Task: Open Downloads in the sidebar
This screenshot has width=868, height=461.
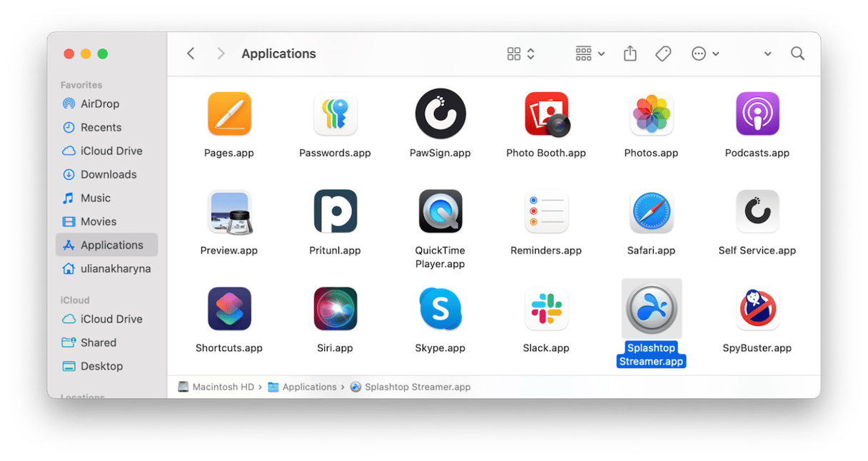Action: pos(108,174)
